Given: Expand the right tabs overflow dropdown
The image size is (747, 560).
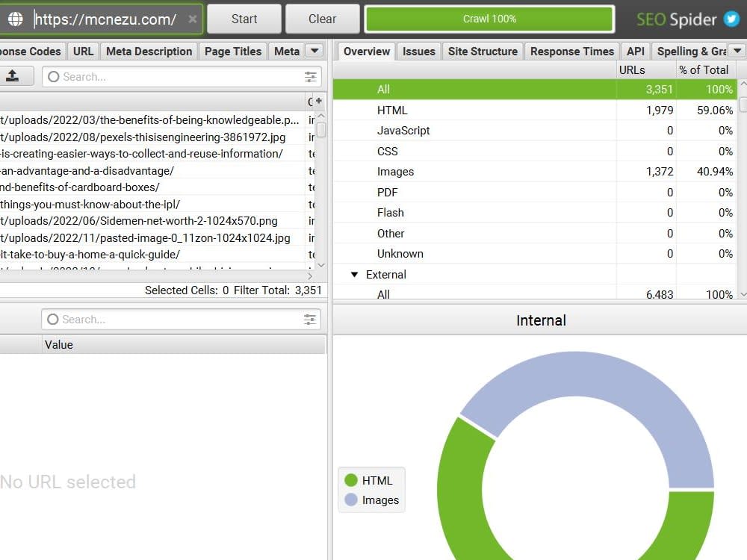Looking at the screenshot, I should (x=737, y=51).
